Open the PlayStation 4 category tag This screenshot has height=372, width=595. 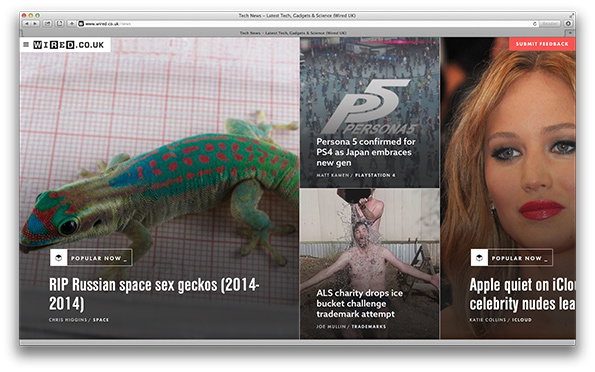point(375,175)
